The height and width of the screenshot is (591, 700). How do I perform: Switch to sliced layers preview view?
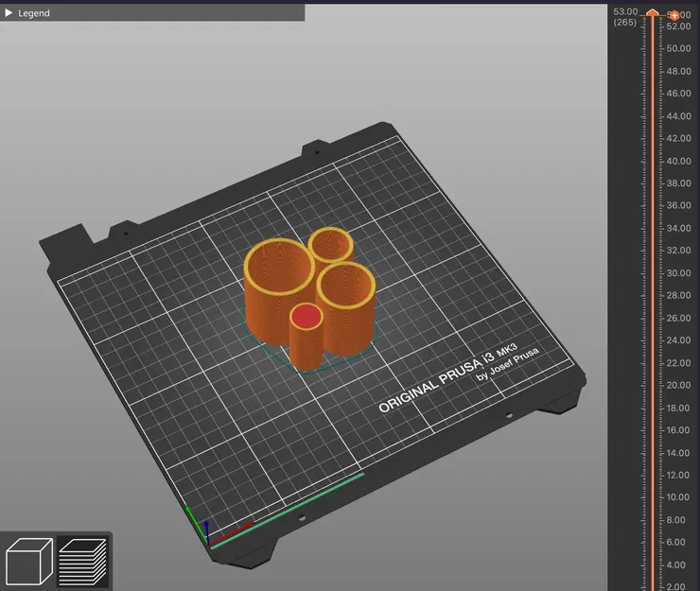pyautogui.click(x=83, y=561)
